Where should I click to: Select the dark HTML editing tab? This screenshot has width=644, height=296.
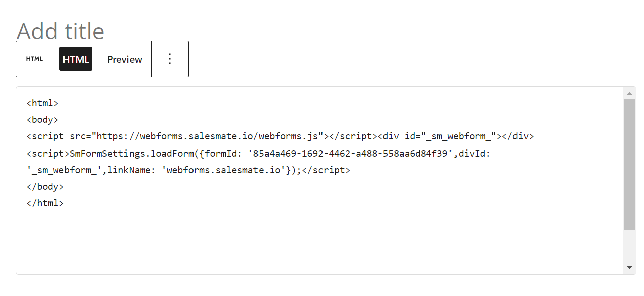coord(76,59)
